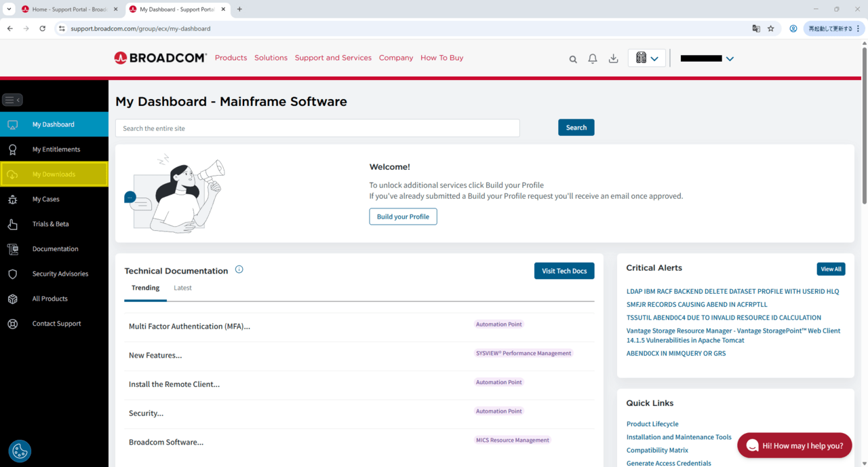Open Broadcom Software article
The width and height of the screenshot is (868, 467).
pos(166,442)
